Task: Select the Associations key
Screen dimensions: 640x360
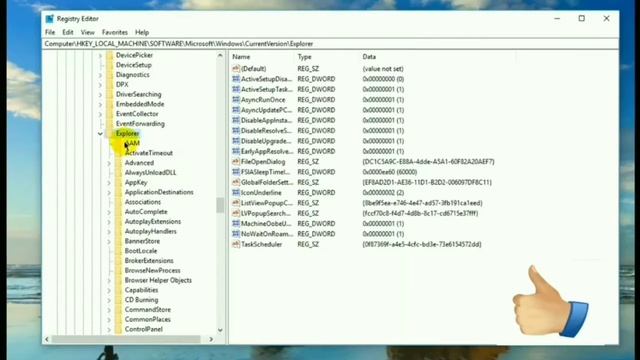Action: click(142, 202)
